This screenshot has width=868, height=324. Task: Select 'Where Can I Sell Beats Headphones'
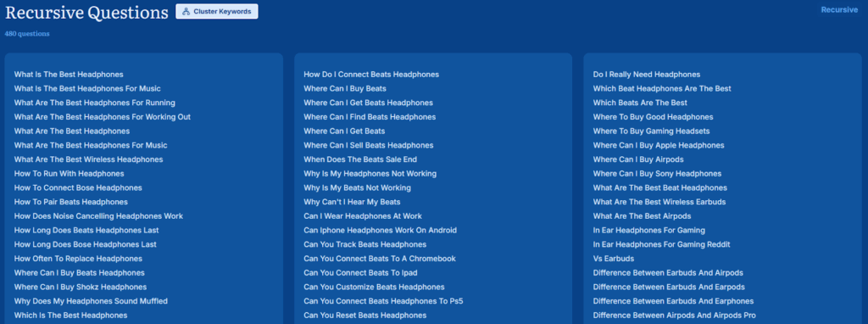coord(368,145)
